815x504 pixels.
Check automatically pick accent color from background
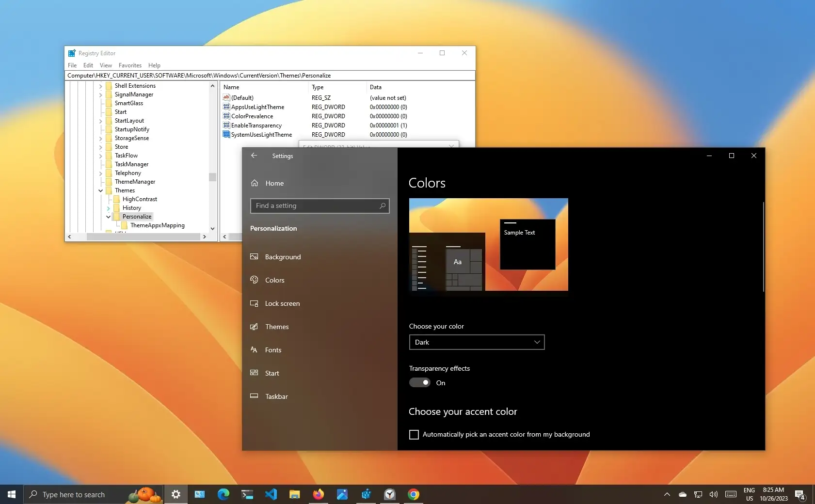(x=414, y=435)
